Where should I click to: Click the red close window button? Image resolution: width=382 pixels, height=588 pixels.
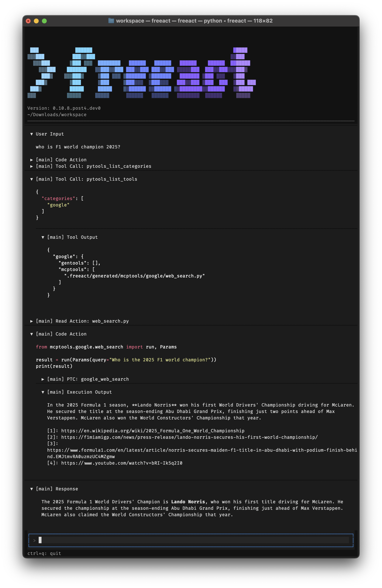click(28, 21)
